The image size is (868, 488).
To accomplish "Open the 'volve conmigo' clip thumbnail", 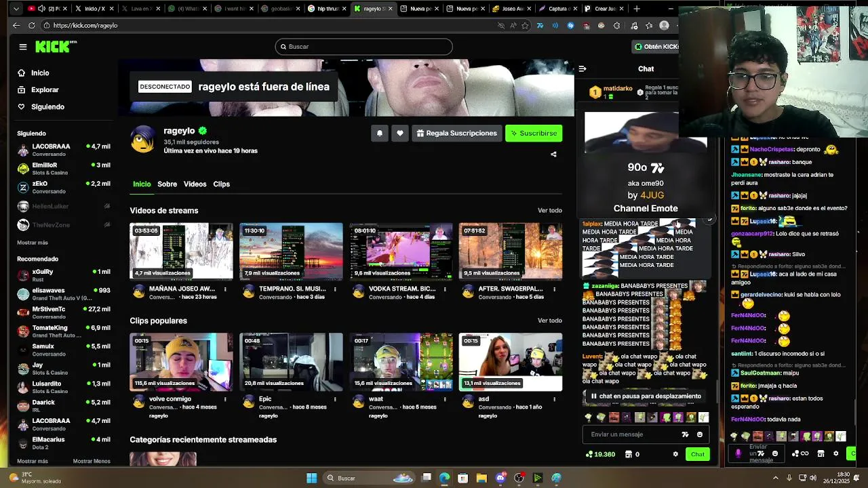I will tap(181, 362).
